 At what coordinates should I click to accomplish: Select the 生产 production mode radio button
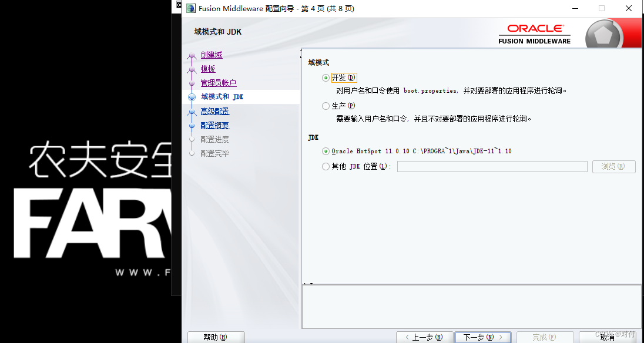pyautogui.click(x=326, y=106)
